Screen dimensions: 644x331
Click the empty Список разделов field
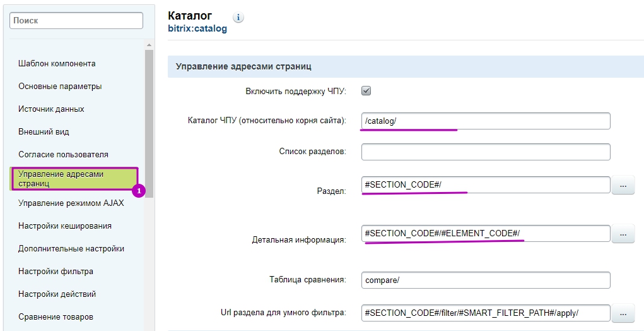[486, 152]
